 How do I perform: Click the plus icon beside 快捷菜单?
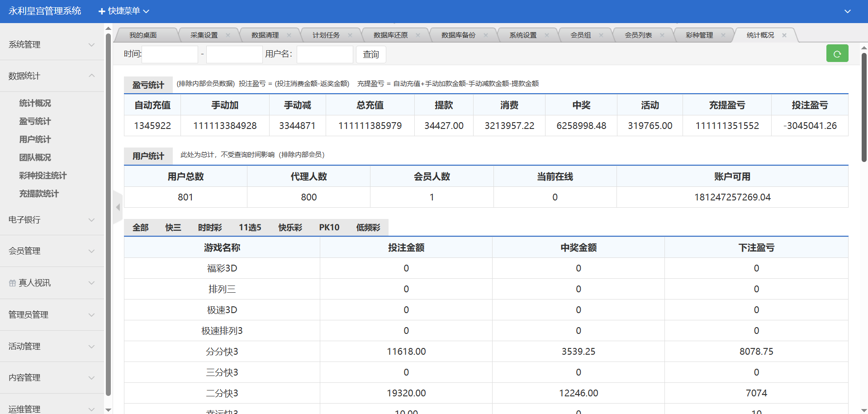(102, 11)
